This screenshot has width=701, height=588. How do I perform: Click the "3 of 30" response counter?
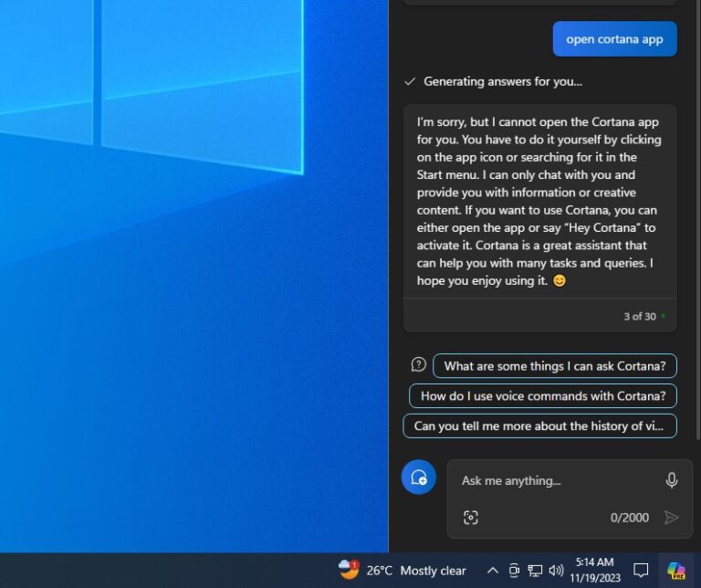click(640, 316)
